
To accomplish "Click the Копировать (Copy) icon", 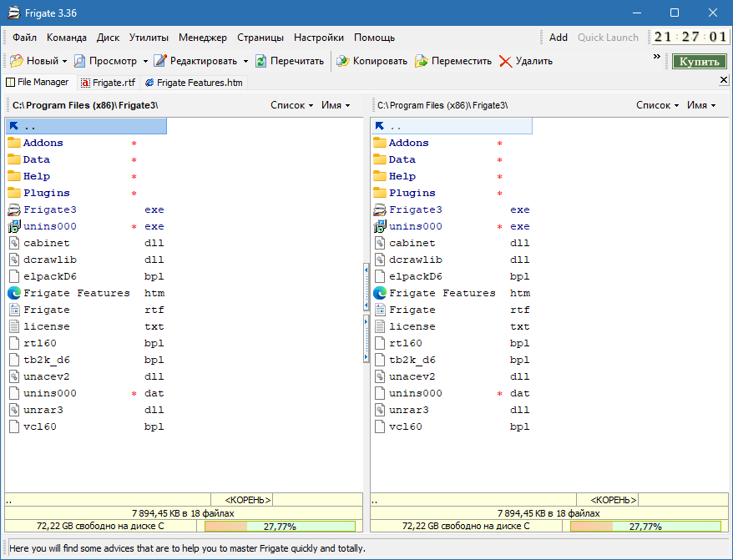I will [x=342, y=61].
